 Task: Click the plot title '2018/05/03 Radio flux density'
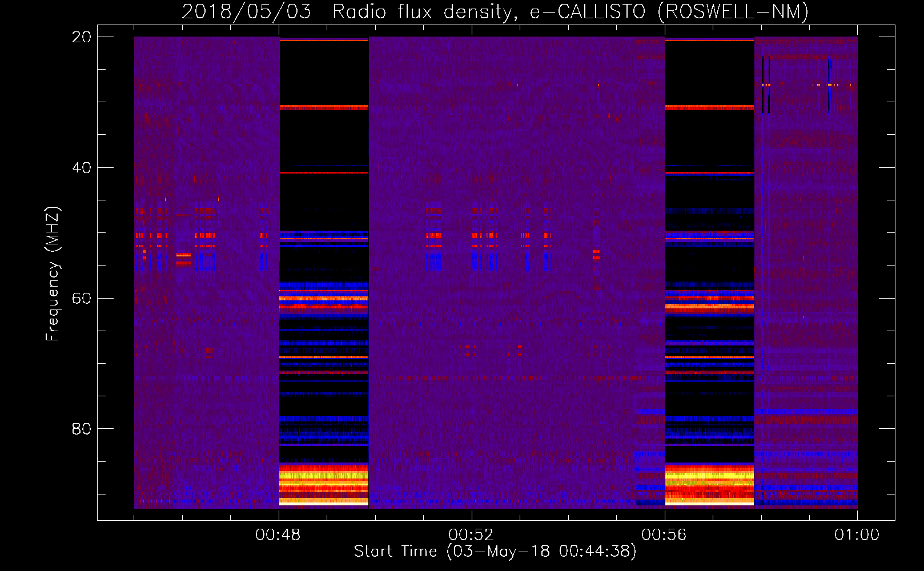click(495, 11)
